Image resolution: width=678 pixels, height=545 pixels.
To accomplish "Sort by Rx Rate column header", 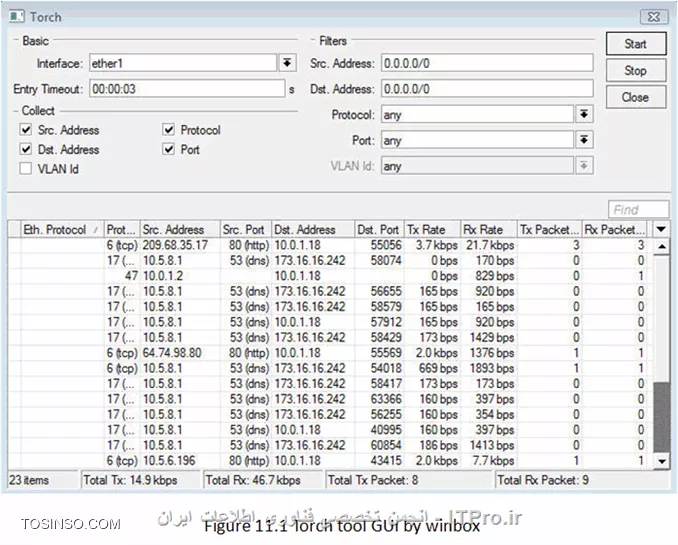I will pyautogui.click(x=489, y=229).
